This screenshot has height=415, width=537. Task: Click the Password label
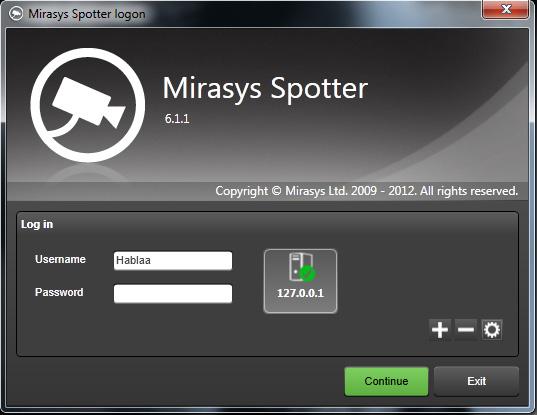(x=59, y=292)
